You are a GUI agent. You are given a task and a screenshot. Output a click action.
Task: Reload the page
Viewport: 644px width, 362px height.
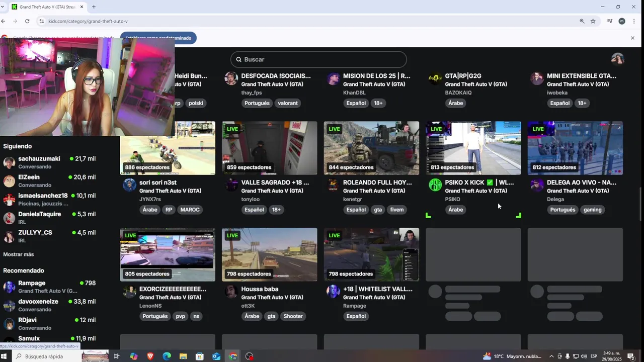pos(27,21)
